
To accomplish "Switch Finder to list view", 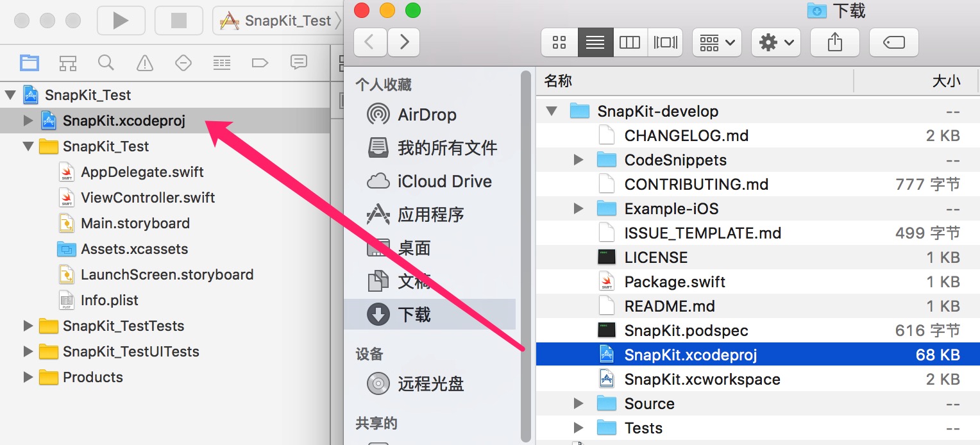I will click(595, 42).
